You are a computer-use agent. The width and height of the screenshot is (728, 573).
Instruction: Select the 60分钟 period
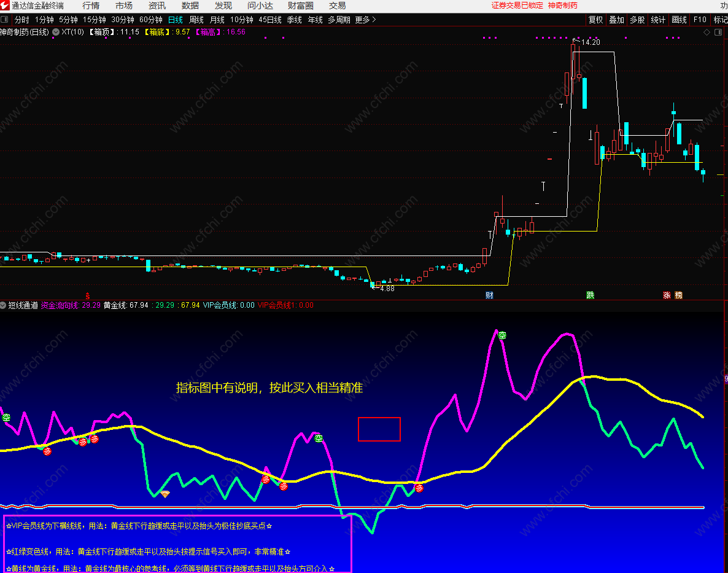coord(151,20)
